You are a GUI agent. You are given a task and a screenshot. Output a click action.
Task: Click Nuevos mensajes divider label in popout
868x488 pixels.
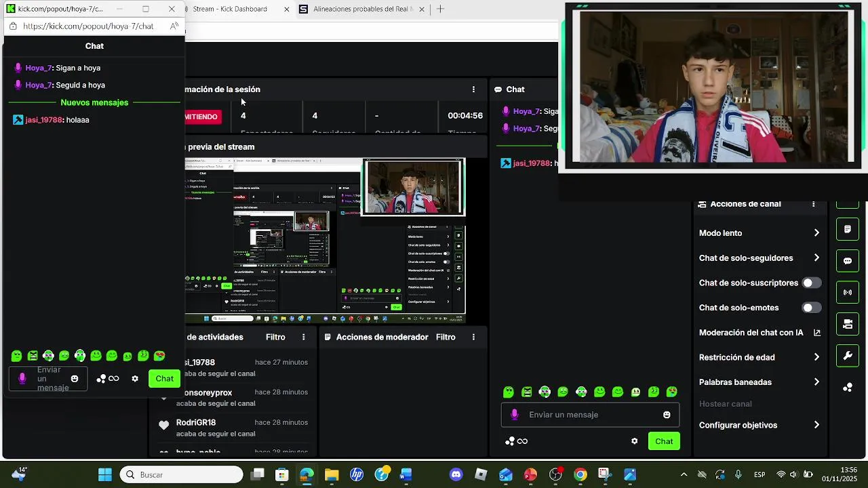coord(94,102)
